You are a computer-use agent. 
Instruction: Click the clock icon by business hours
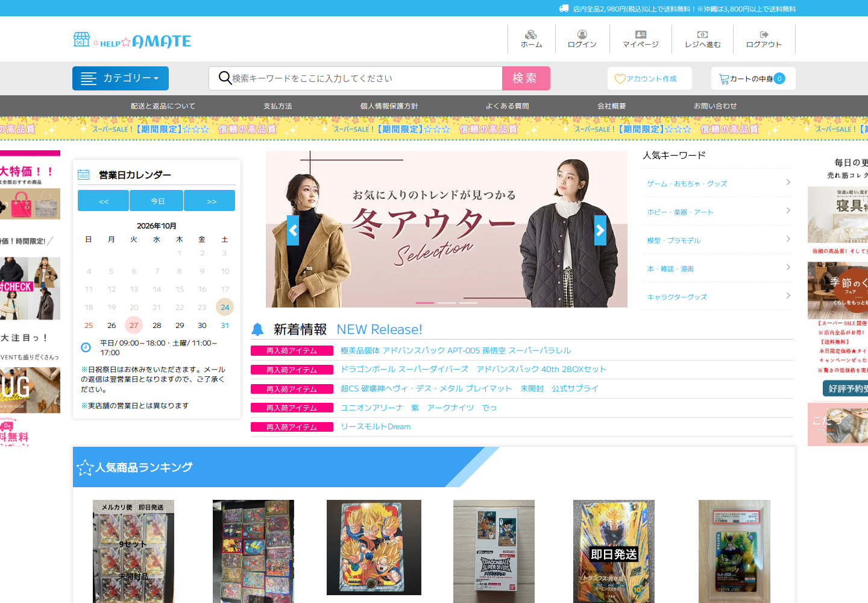(x=86, y=347)
